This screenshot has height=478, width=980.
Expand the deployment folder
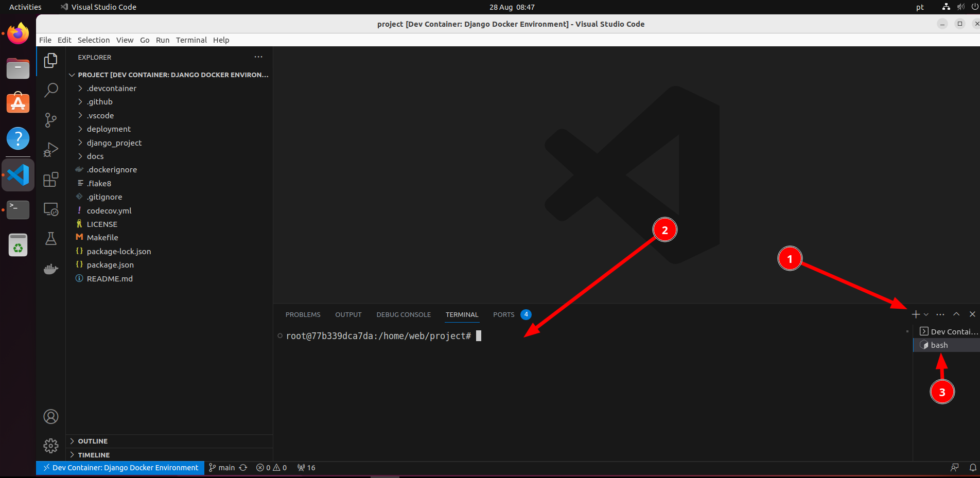point(169,129)
